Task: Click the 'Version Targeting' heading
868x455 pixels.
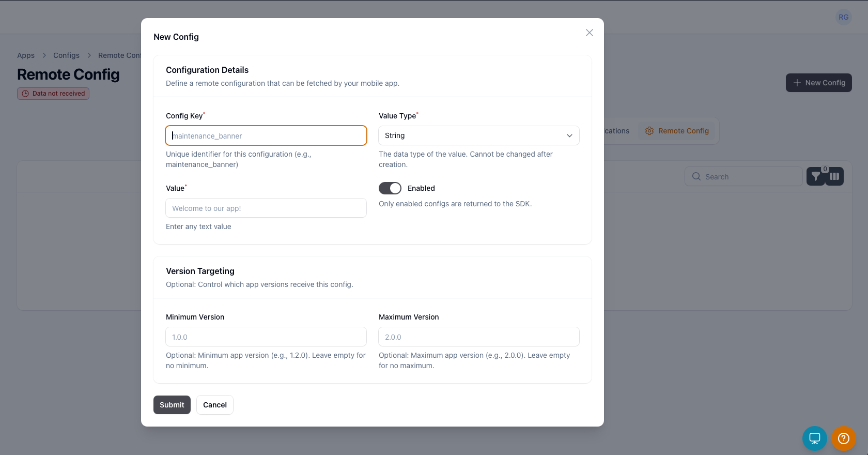Action: click(200, 271)
